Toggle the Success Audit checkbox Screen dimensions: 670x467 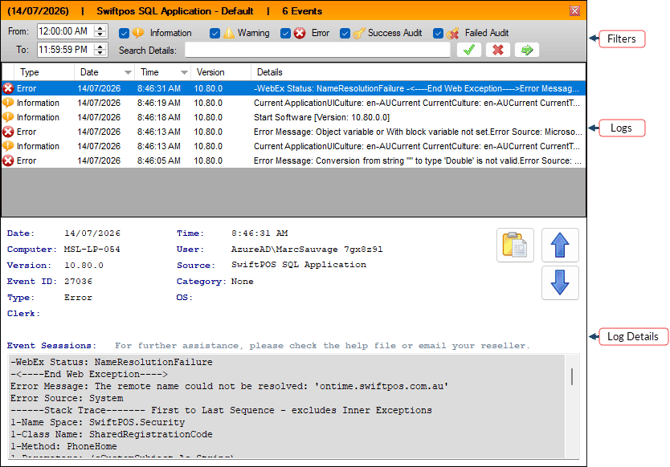point(345,33)
